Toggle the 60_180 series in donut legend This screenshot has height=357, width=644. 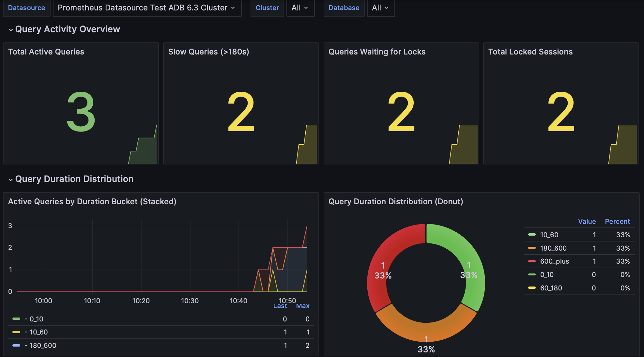(x=555, y=288)
